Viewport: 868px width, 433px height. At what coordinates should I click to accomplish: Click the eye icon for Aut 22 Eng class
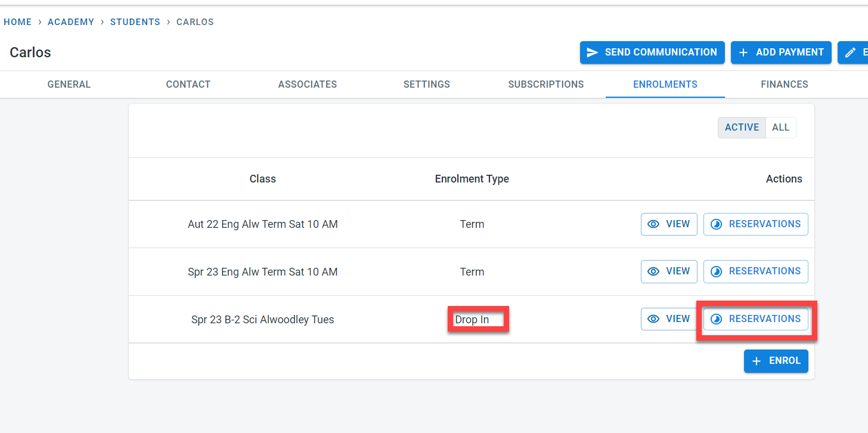pos(653,224)
